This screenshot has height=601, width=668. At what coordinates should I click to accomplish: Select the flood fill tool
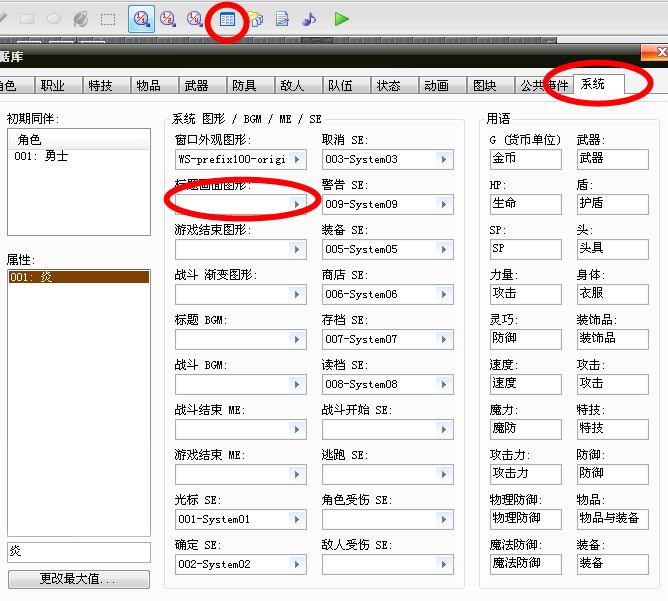(x=81, y=19)
